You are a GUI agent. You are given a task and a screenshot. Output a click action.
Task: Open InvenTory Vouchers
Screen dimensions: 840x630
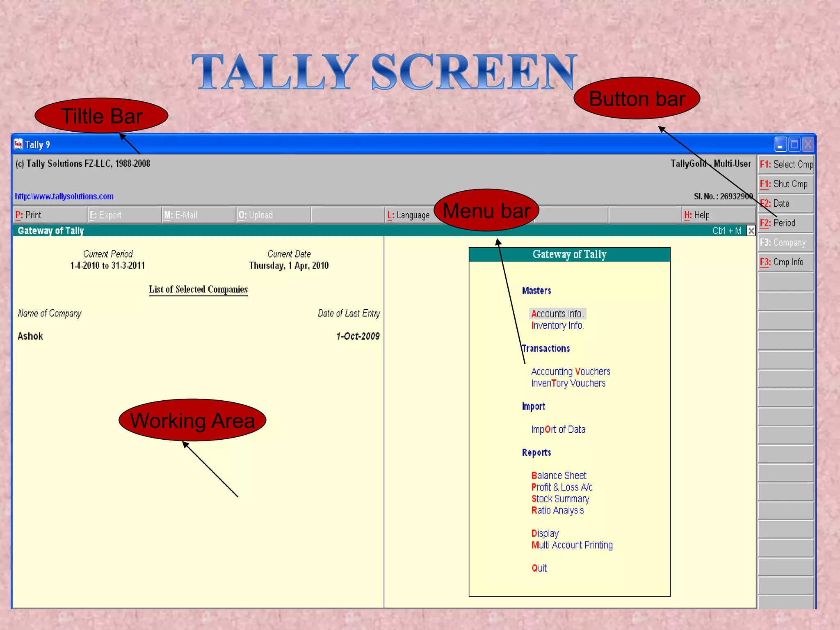pos(568,383)
